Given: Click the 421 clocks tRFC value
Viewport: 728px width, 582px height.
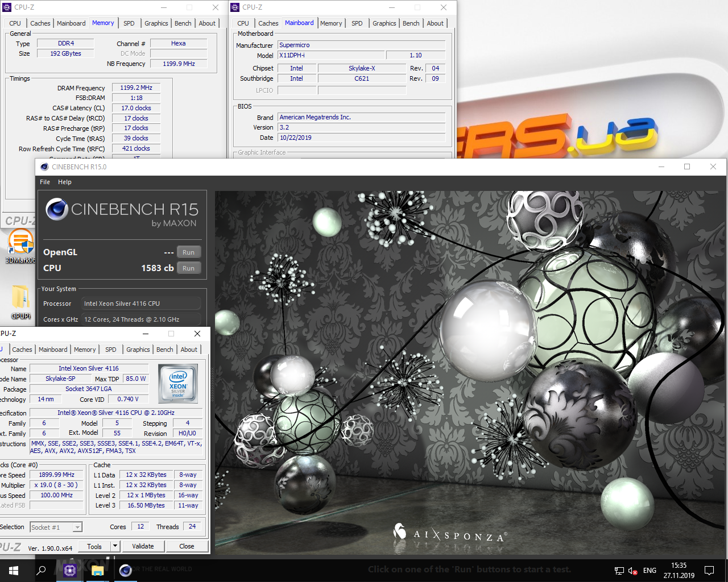Looking at the screenshot, I should (x=136, y=148).
